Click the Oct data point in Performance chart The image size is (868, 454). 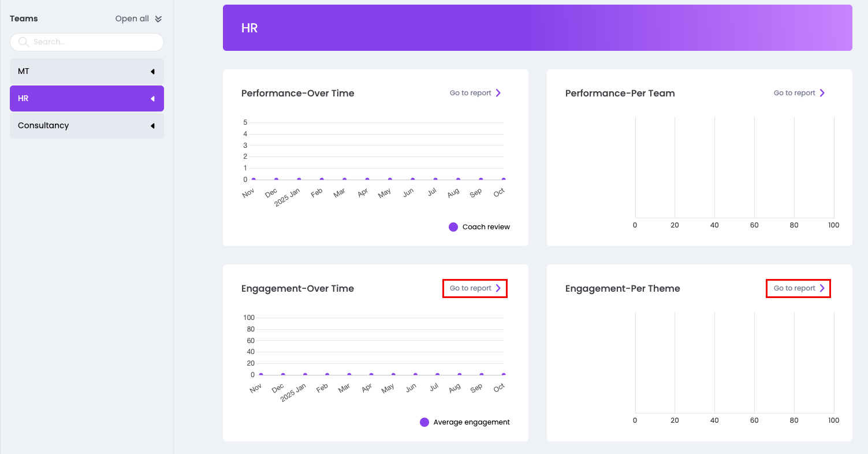coord(503,180)
